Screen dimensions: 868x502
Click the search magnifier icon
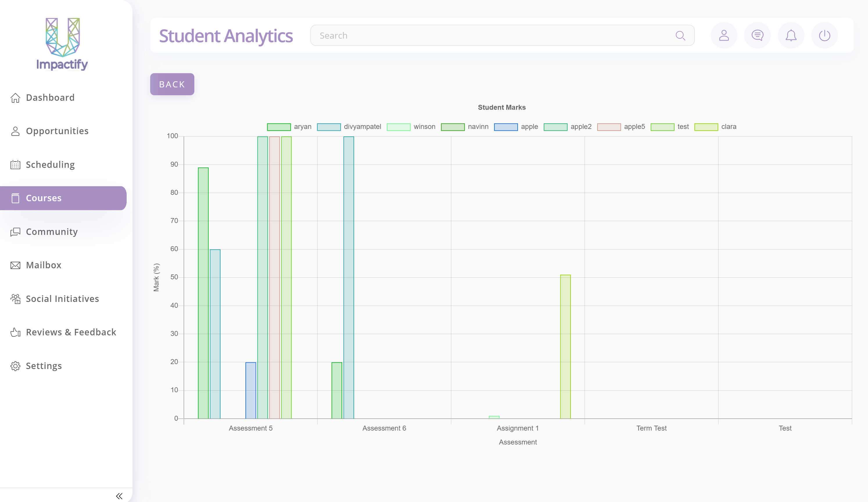[x=680, y=35]
